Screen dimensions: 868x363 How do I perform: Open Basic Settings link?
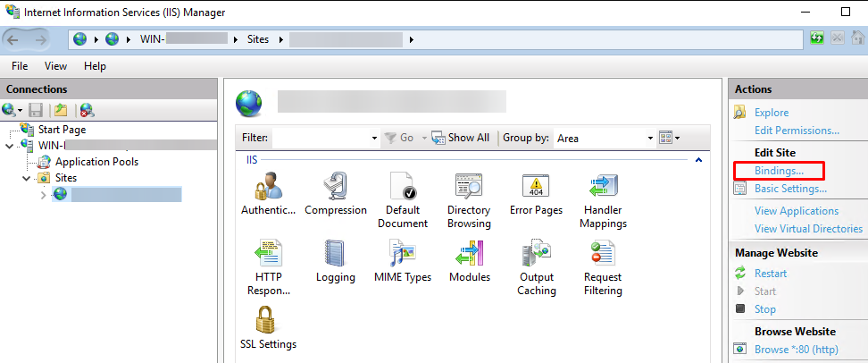790,189
